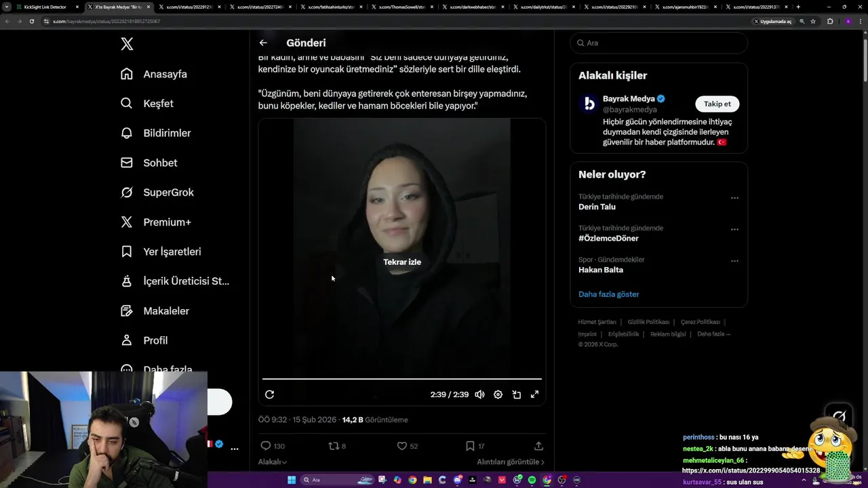The height and width of the screenshot is (488, 868).
Task: Open more options for #ÖzlemceDöner trend
Action: (x=734, y=230)
